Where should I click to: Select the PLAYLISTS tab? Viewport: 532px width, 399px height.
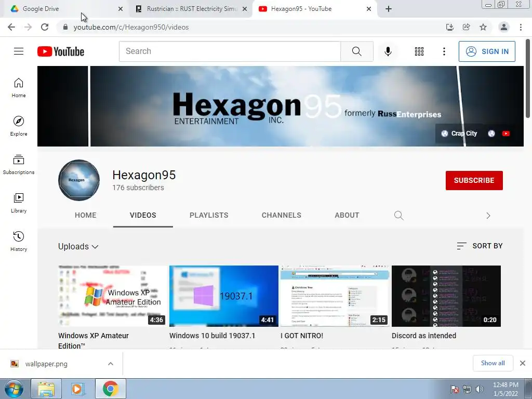(x=209, y=215)
